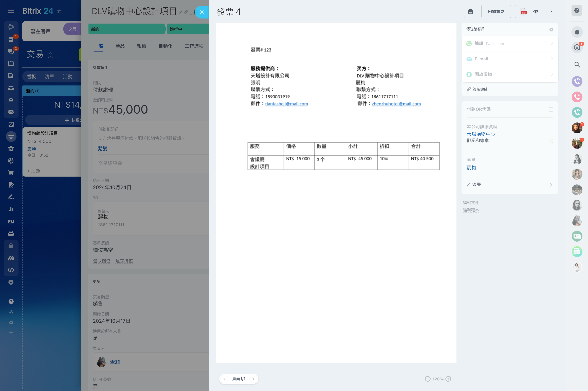The height and width of the screenshot is (391, 588).
Task: Click the zoom in plus icon
Action: (448, 379)
